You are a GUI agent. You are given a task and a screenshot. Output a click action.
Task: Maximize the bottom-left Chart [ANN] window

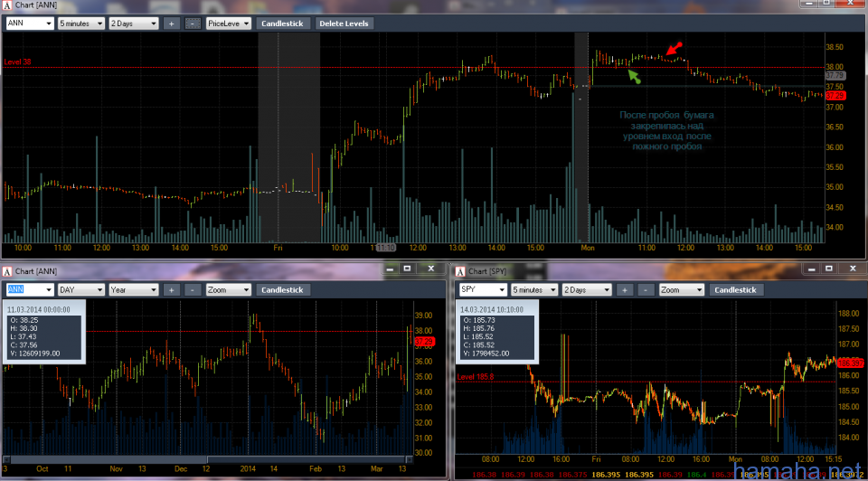pos(408,269)
